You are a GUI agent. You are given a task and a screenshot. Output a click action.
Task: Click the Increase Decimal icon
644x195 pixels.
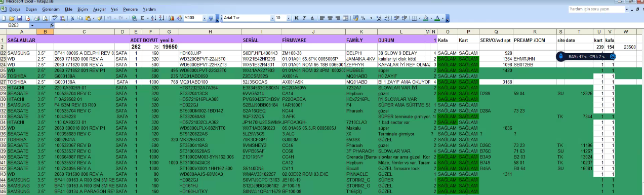click(x=379, y=18)
